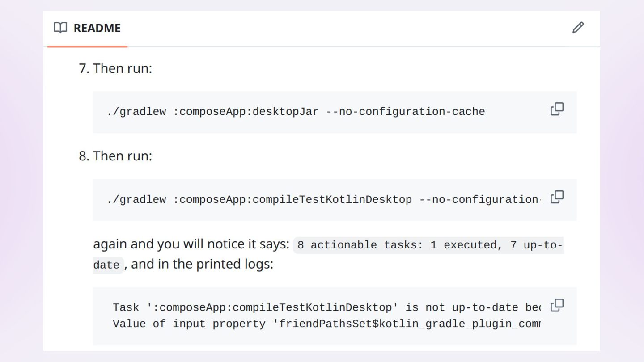Screen dimensions: 644x362
Task: Click the "Task ':composeApp:compileTestKotlinDesktop' is not up-to-date" log line
Action: coord(326,307)
